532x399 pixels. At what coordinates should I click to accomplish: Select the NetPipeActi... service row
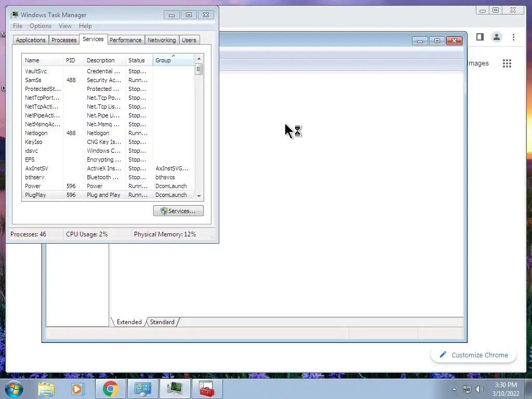tap(108, 115)
